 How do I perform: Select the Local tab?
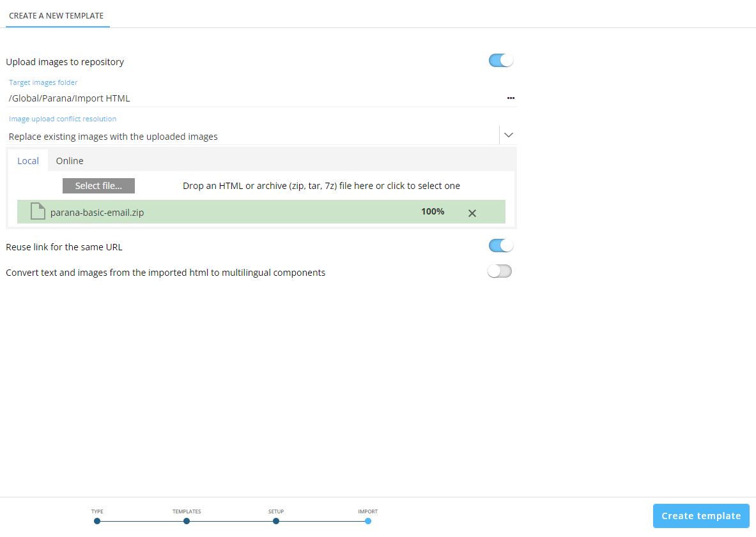point(28,161)
